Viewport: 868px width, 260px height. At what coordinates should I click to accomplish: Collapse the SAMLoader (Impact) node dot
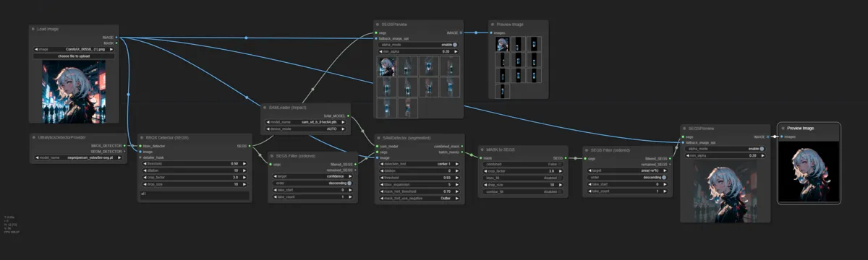tap(265, 107)
